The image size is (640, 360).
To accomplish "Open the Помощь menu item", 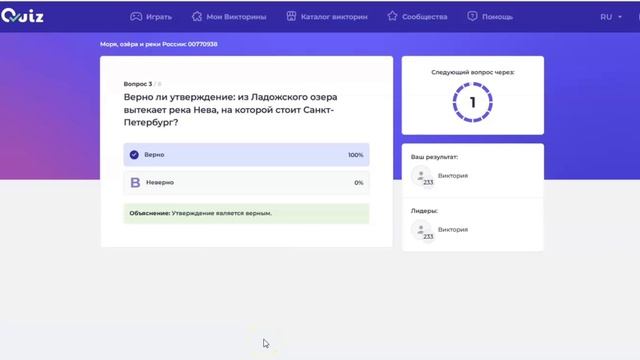I will point(497,17).
